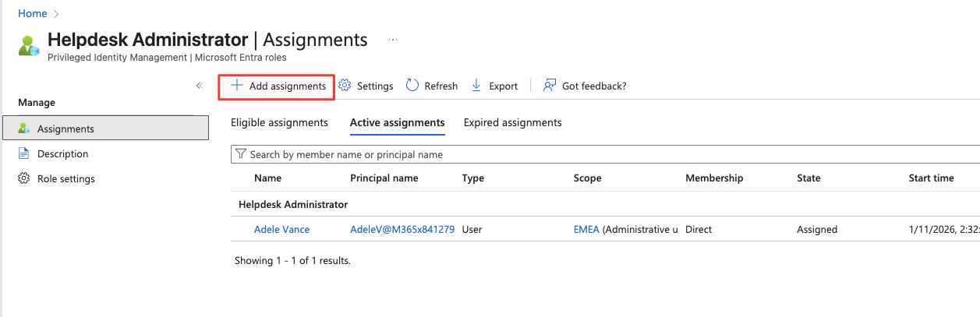Click the plus icon for Add assignments

(x=237, y=86)
